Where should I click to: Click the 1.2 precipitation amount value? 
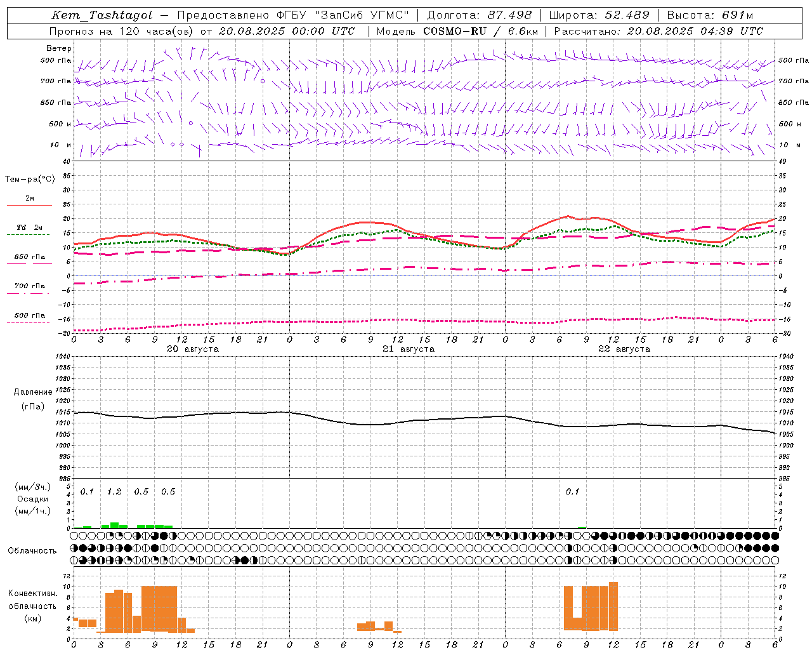pos(114,492)
